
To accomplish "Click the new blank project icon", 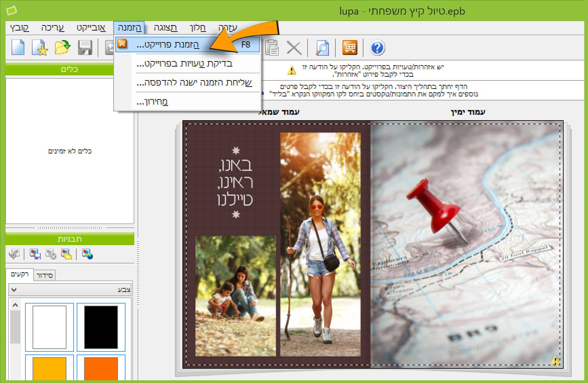I will click(x=18, y=48).
